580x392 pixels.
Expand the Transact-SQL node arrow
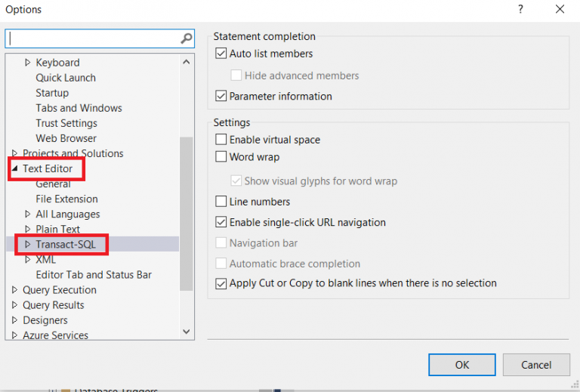coord(27,244)
